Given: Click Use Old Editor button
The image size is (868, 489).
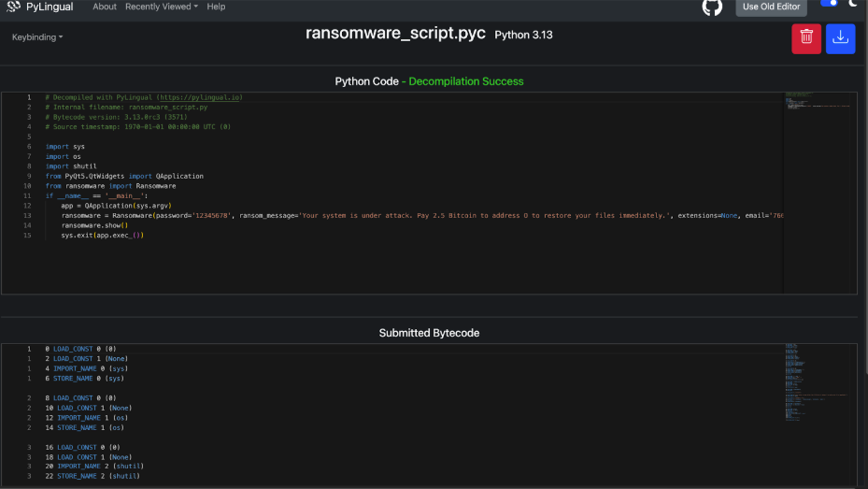Looking at the screenshot, I should click(771, 7).
